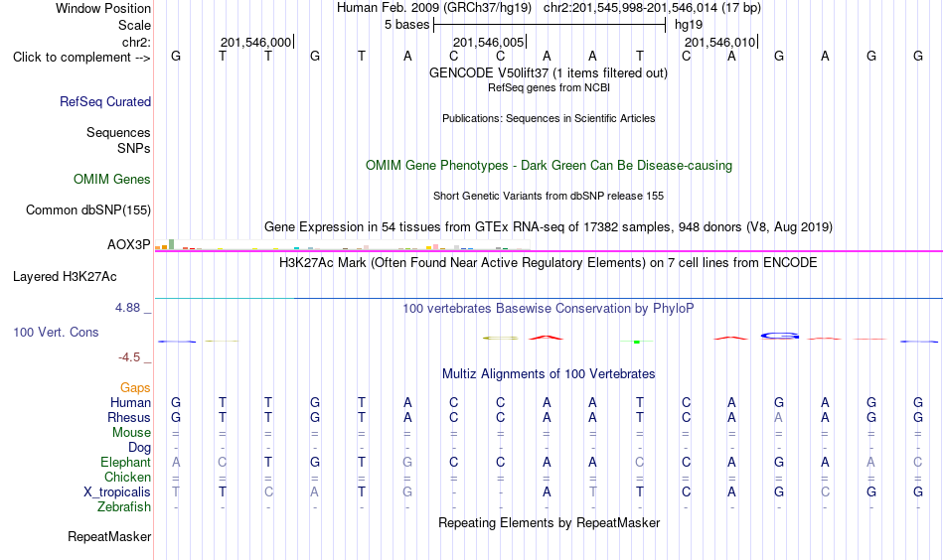The width and height of the screenshot is (944, 560).
Task: Click the 201,546,000 position marker
Action: pos(255,42)
